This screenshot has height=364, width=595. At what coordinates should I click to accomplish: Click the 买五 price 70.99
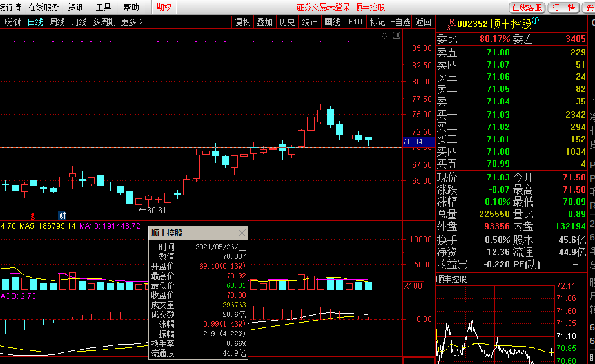tap(498, 164)
